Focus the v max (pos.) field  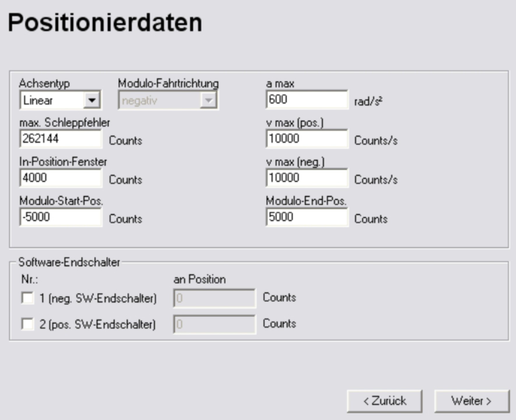307,139
